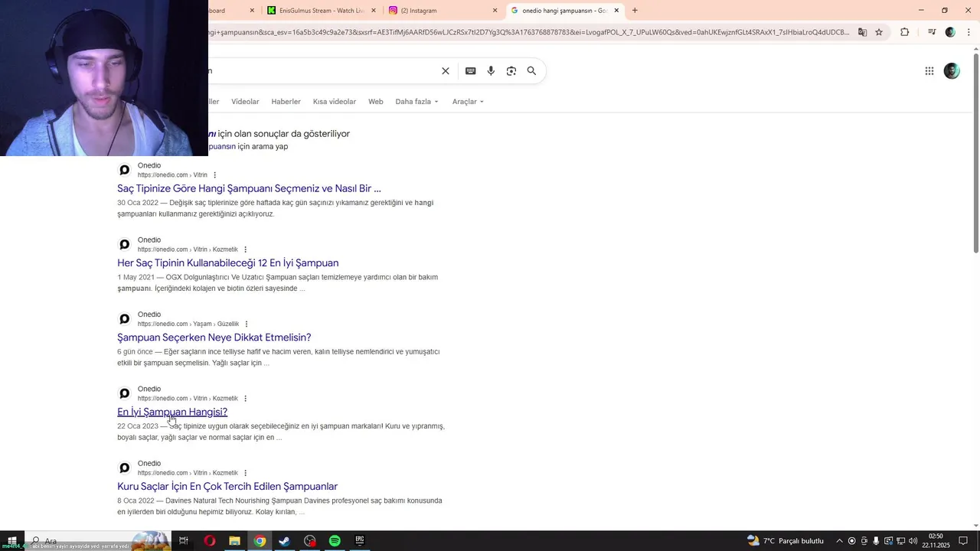This screenshot has width=980, height=551.
Task: Close the onedio hangi şampuansın tab
Action: pyautogui.click(x=616, y=11)
